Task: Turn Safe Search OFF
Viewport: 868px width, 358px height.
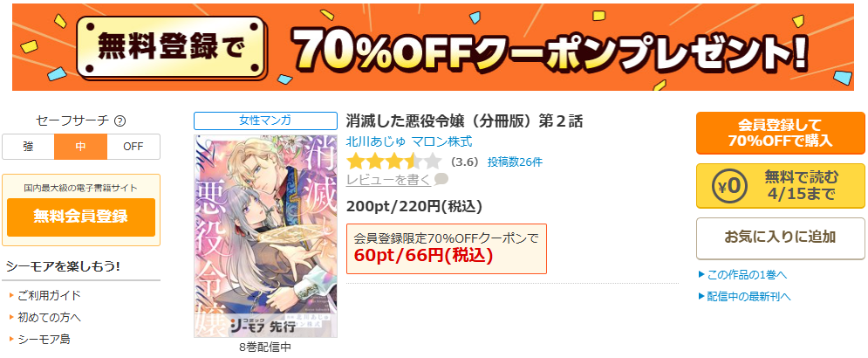Action: (x=133, y=147)
